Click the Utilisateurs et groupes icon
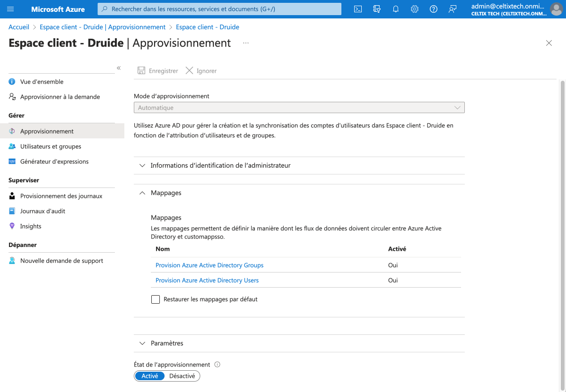 12,146
